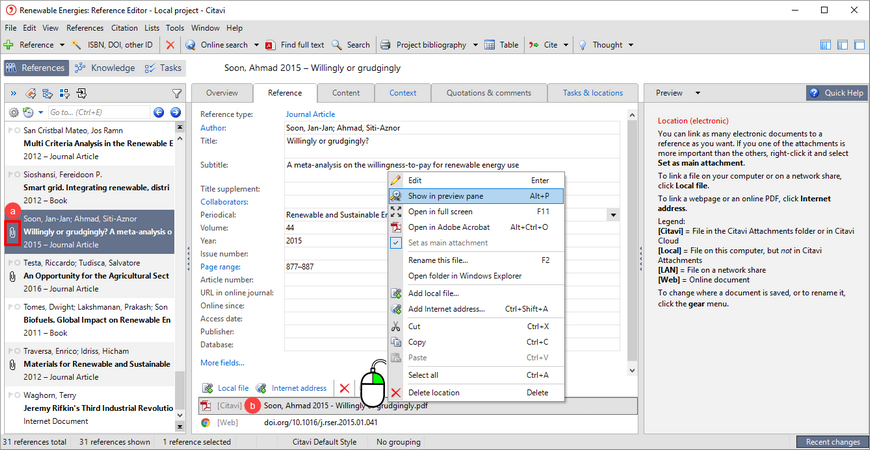Open the Project bibliography dropdown arrow

(x=476, y=45)
